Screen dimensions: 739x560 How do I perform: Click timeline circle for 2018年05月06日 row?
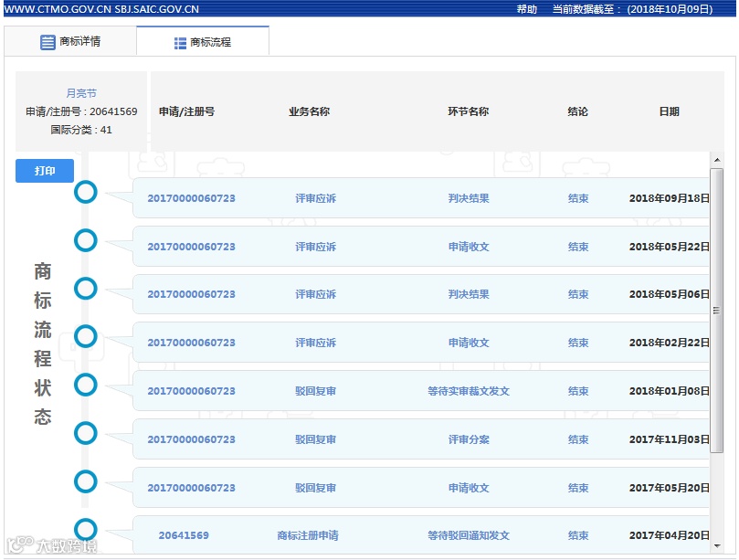click(86, 289)
